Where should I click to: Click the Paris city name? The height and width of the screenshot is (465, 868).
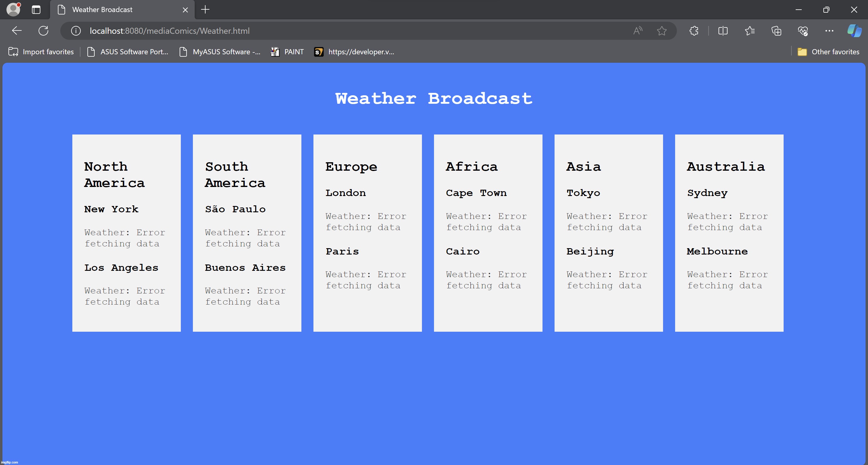tap(342, 251)
